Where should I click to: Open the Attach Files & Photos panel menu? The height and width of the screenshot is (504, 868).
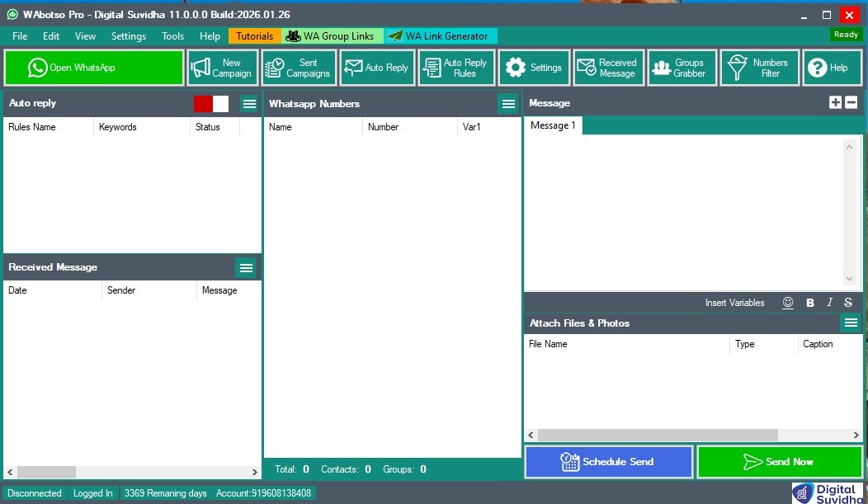(851, 323)
